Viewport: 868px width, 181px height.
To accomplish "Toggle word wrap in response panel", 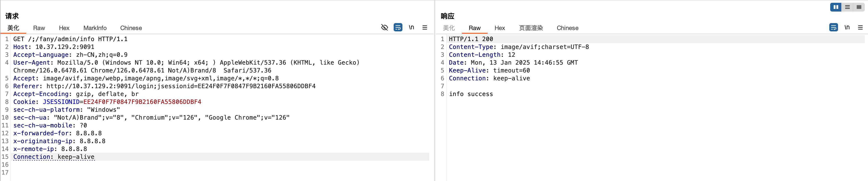I will point(833,27).
